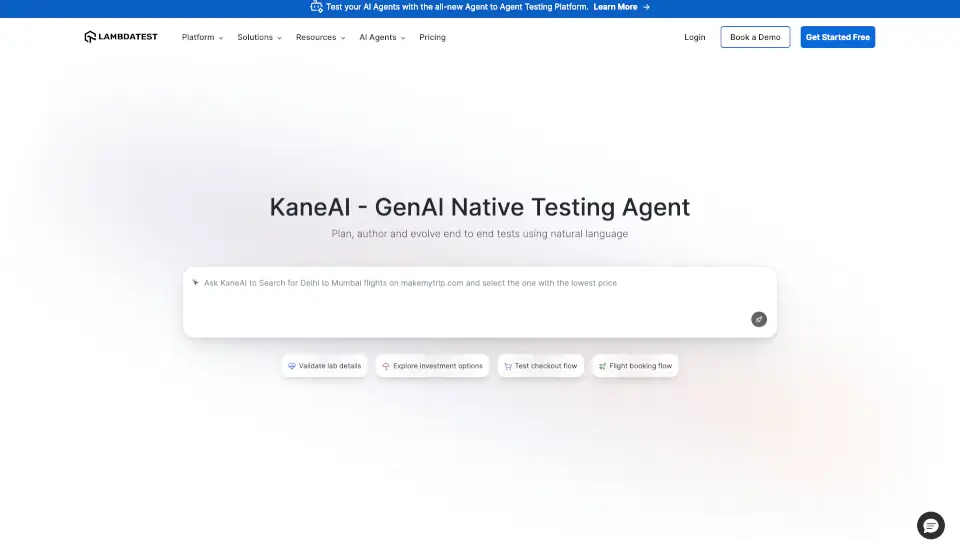Select the Test checkout flow suggestion

pos(541,366)
